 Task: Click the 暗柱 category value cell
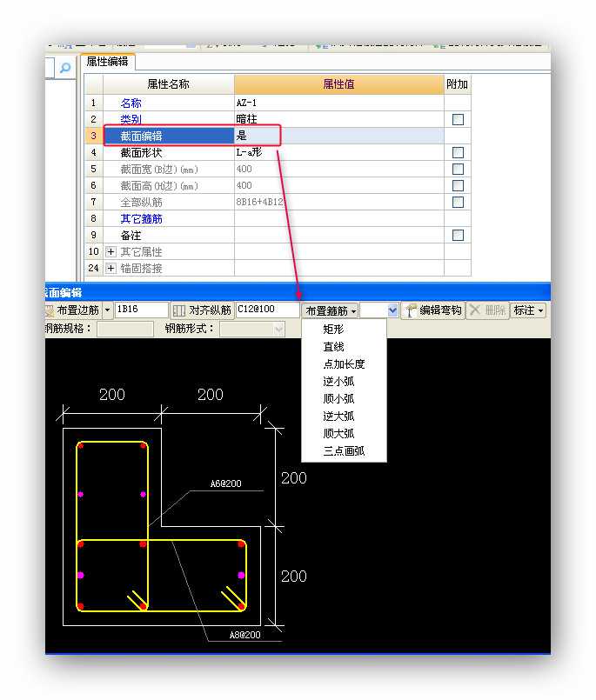339,119
